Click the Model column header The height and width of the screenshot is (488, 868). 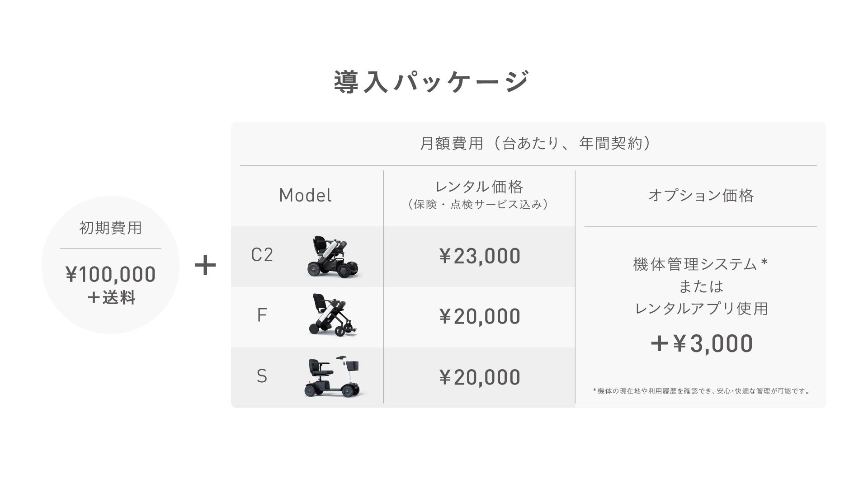(x=305, y=195)
